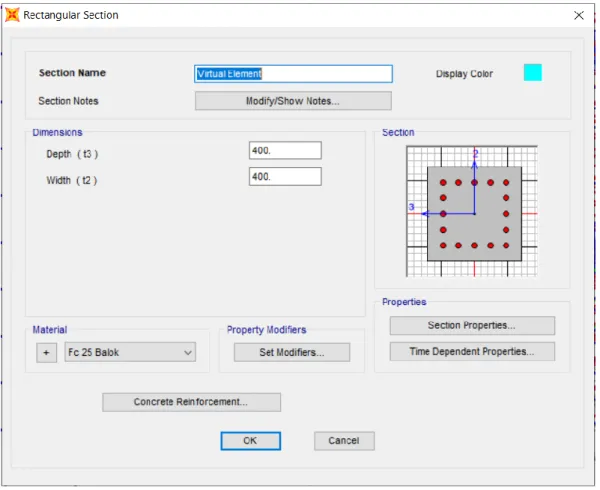Expand the Fc 25 Balok material dropdown
Screen dimensions: 600x490
coord(130,352)
